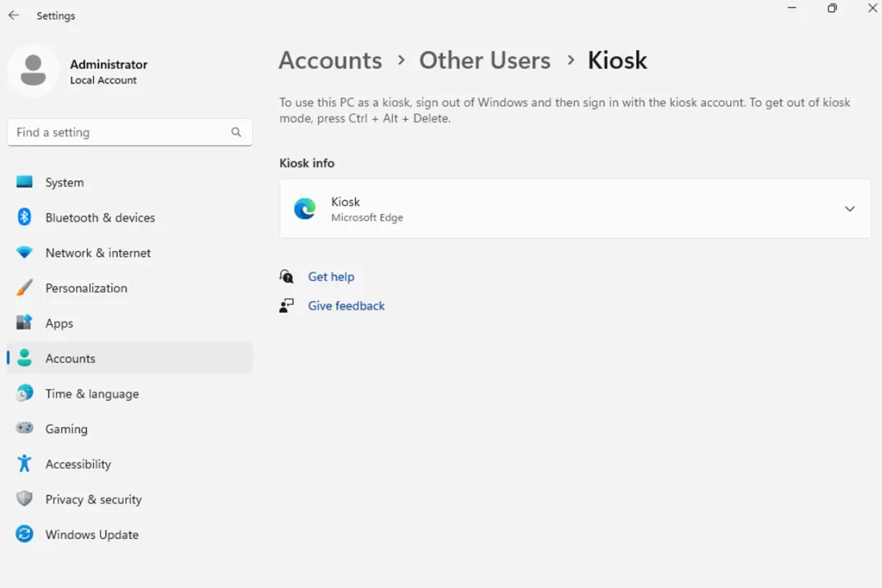Select the Bluetooth & devices icon
Image resolution: width=882 pixels, height=588 pixels.
click(x=24, y=217)
